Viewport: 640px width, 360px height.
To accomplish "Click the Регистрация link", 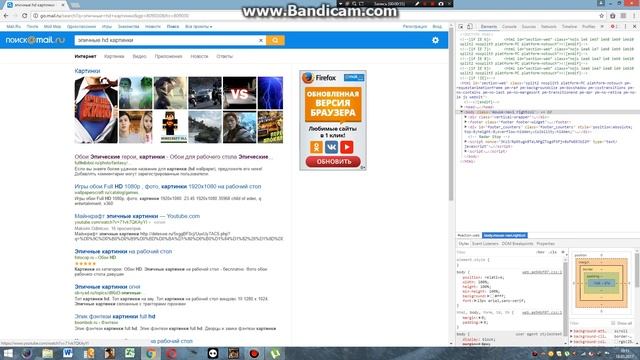I will [x=415, y=27].
